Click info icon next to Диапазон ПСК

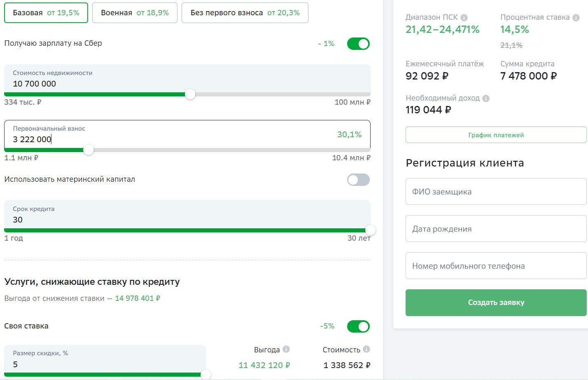pos(464,18)
